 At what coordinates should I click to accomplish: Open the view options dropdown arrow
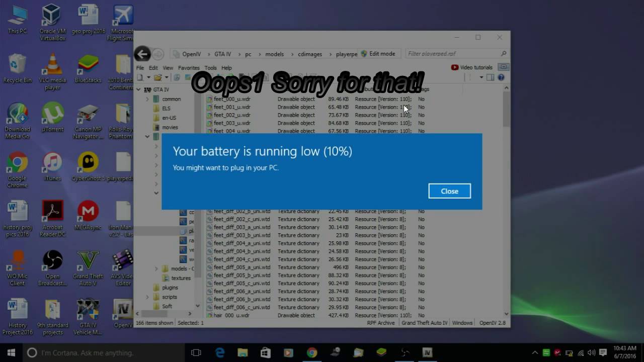pos(481,77)
